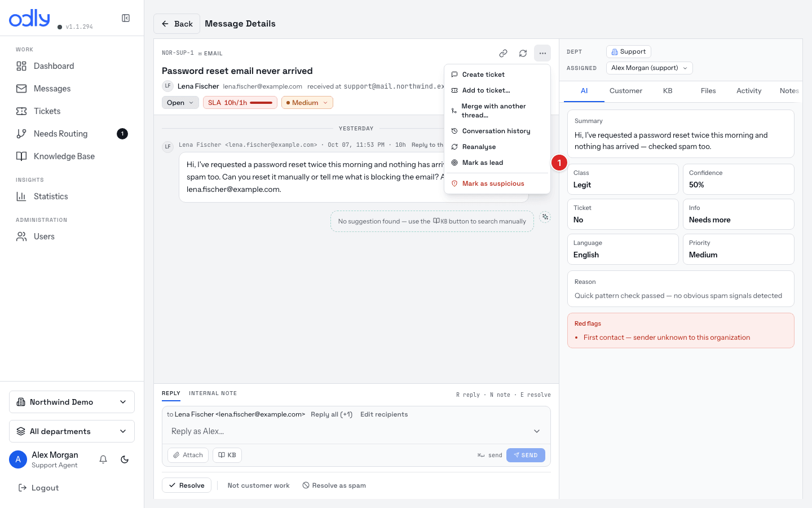Change the Medium priority dropdown
812x508 pixels.
pos(307,103)
